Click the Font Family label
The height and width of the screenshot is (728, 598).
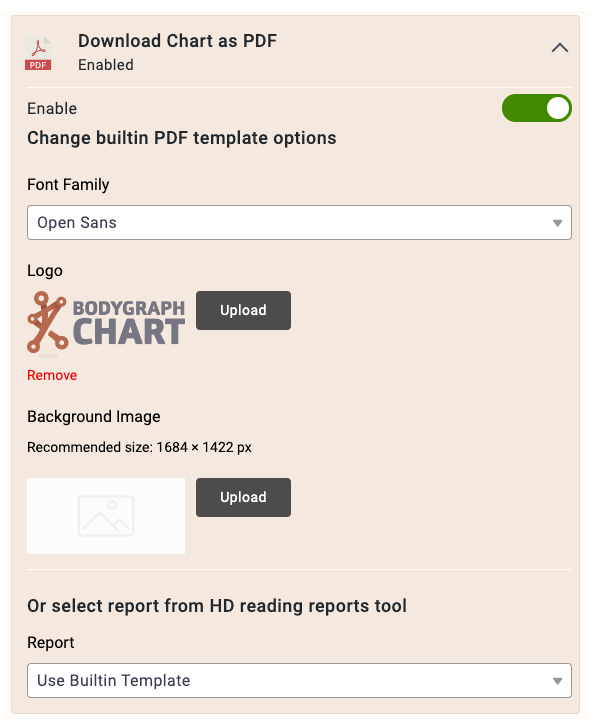point(68,185)
